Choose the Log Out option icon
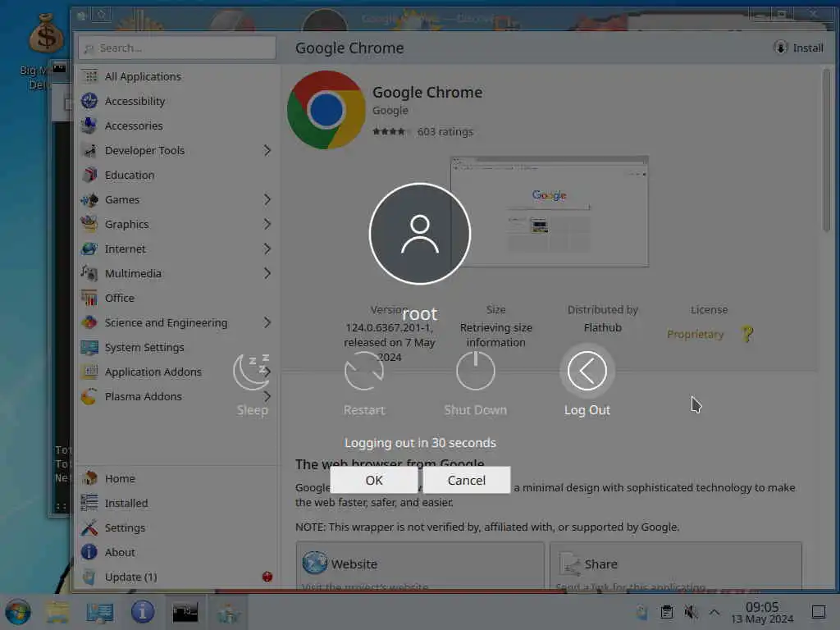 click(587, 371)
